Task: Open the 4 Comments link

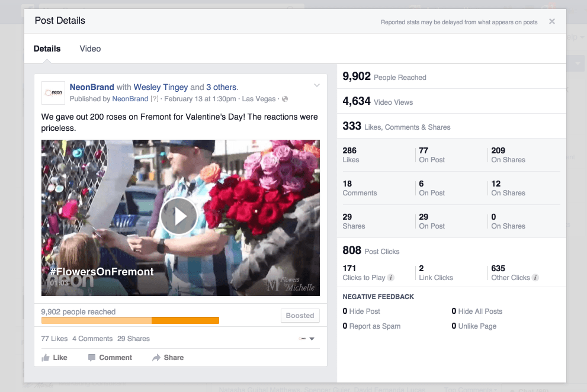Action: [92, 339]
